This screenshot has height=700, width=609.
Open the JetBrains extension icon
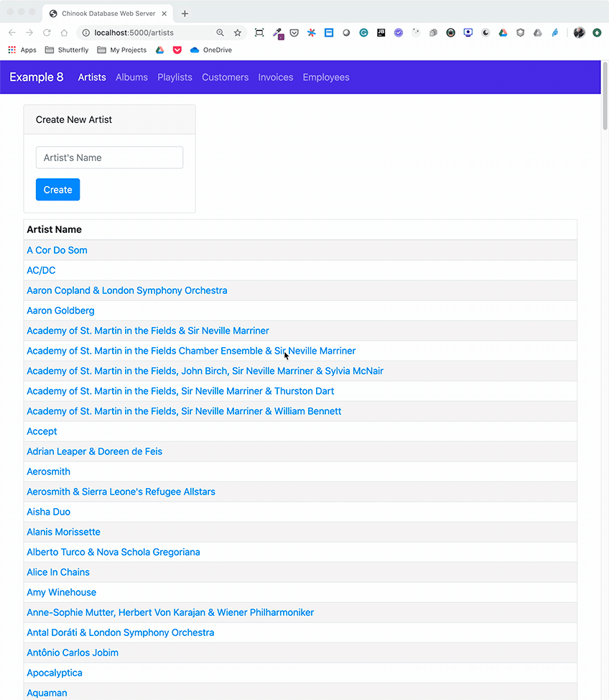[x=381, y=33]
